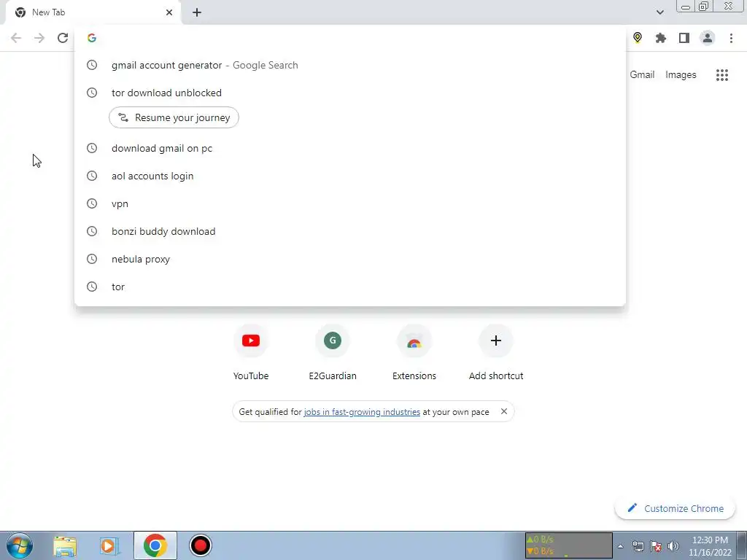Open the location pin extension icon
This screenshot has height=560, width=747.
638,38
